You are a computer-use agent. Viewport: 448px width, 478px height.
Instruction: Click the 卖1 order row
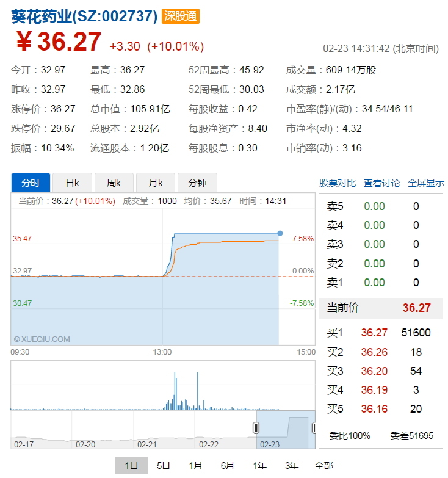(381, 283)
